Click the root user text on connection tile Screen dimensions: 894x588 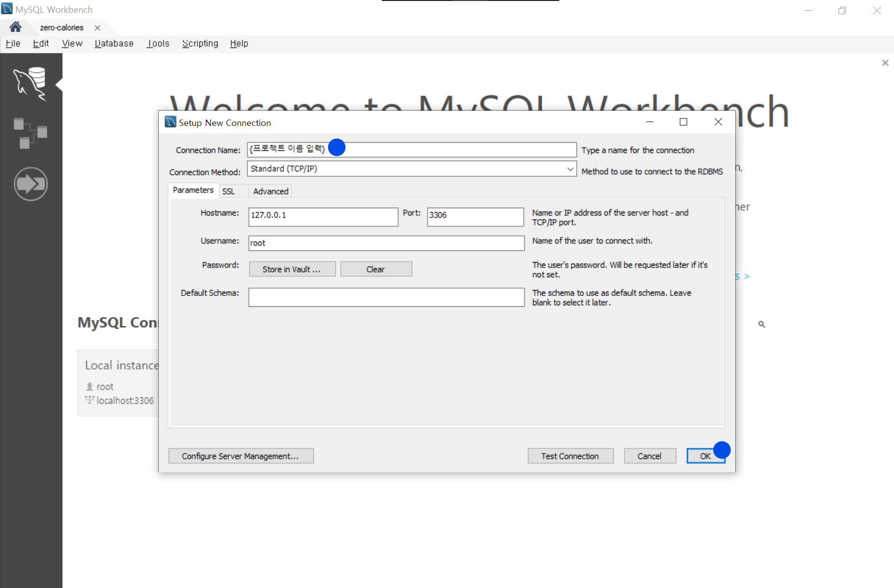105,387
